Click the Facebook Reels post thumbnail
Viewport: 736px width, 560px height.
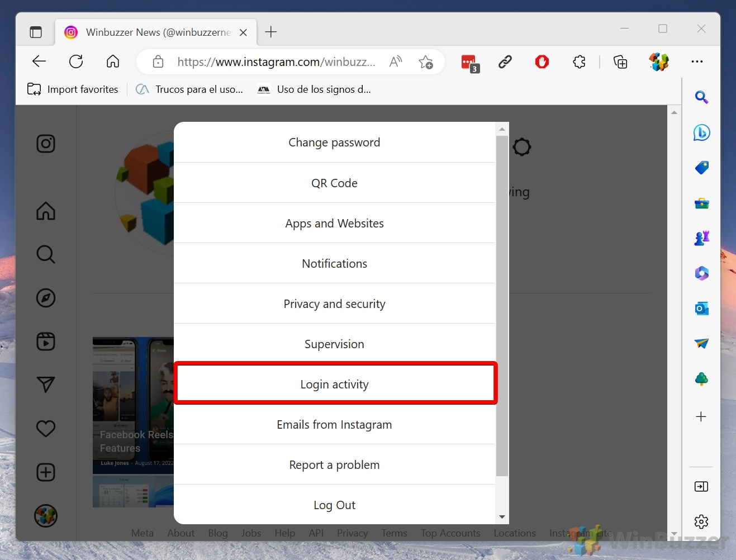133,405
